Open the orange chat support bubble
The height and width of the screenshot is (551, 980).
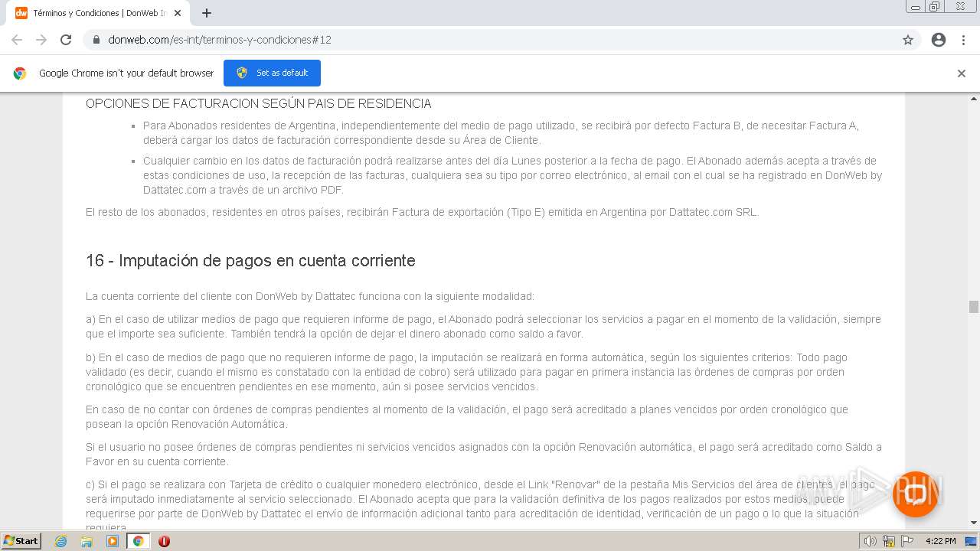(916, 494)
